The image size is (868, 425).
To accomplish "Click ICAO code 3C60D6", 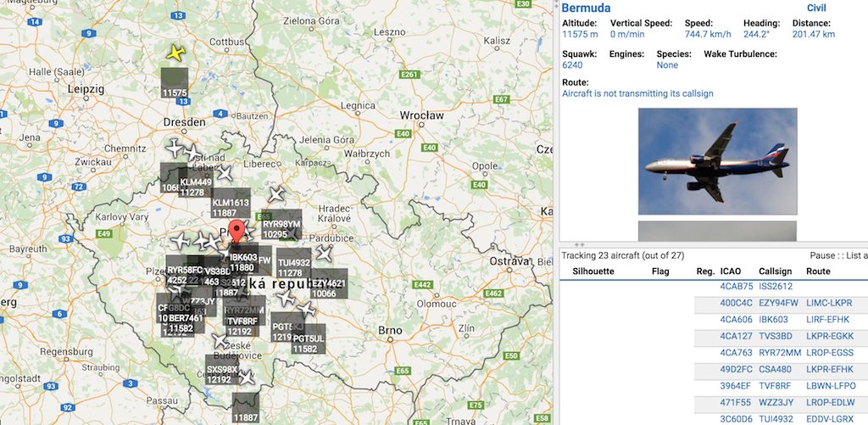I will click(737, 419).
